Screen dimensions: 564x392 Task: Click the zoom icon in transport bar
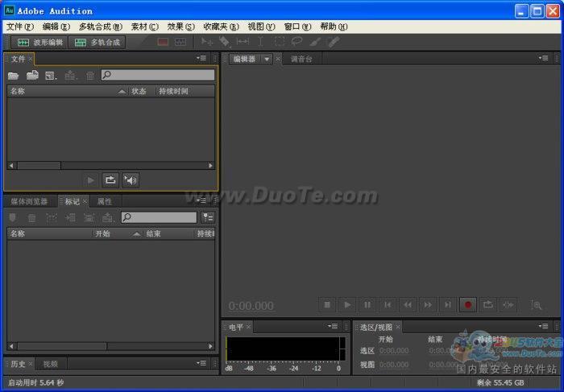[537, 305]
